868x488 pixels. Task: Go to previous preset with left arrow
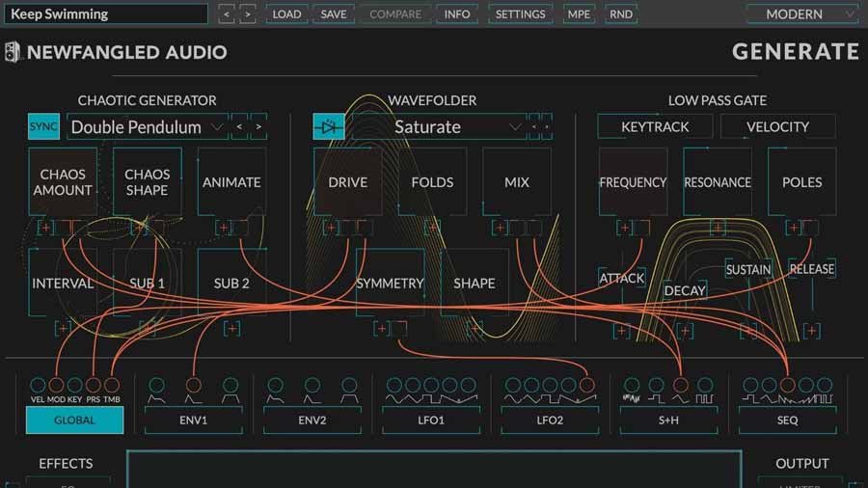tap(226, 14)
